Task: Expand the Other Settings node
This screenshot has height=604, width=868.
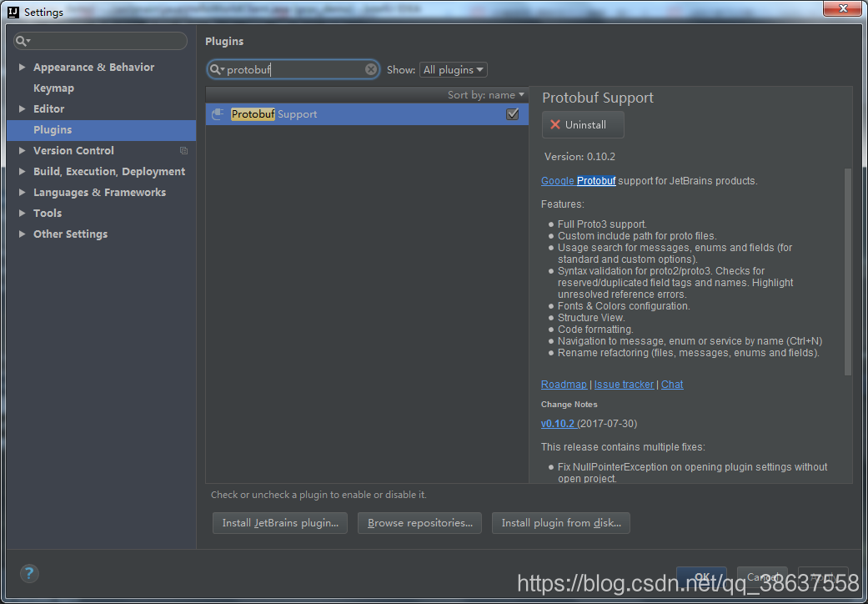Action: tap(23, 234)
